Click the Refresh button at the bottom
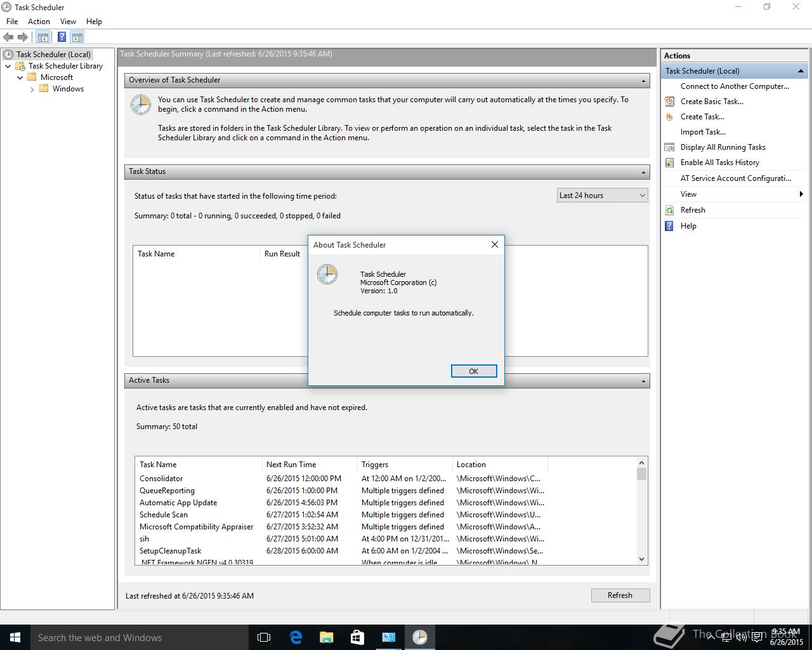This screenshot has height=650, width=812. (620, 595)
